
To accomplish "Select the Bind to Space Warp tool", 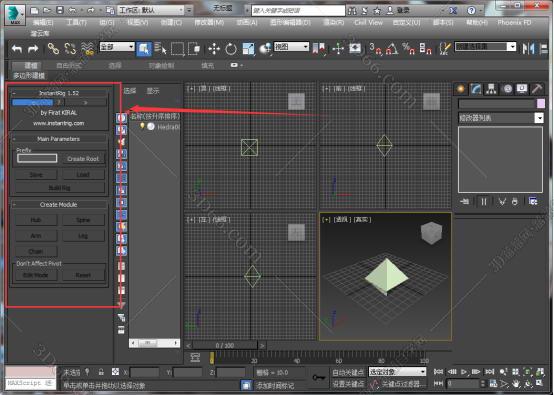I will 87,48.
